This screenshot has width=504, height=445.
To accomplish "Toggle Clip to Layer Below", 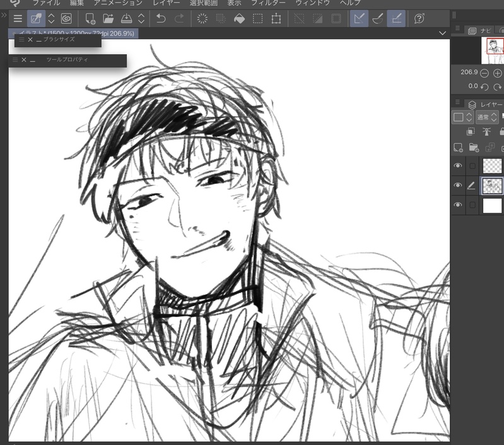I will click(471, 131).
